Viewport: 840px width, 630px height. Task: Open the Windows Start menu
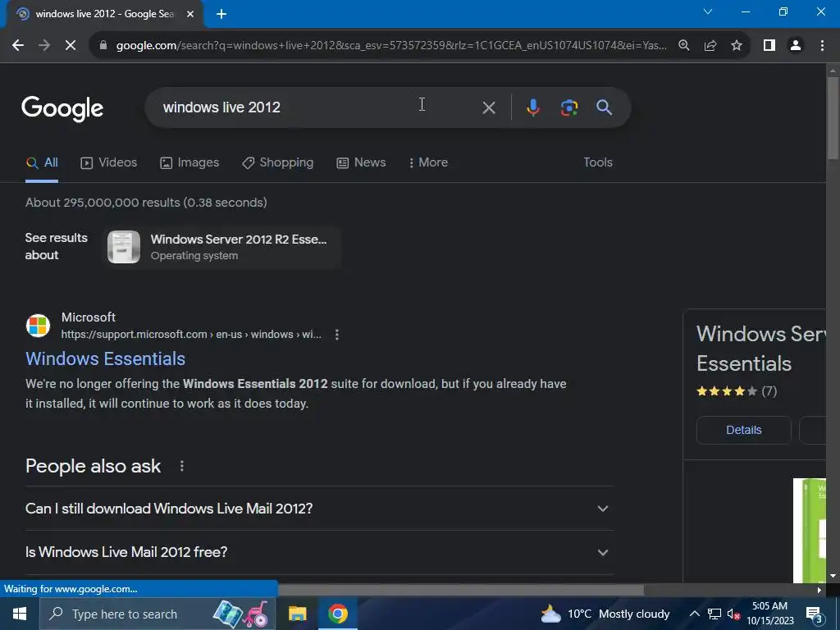(20, 614)
